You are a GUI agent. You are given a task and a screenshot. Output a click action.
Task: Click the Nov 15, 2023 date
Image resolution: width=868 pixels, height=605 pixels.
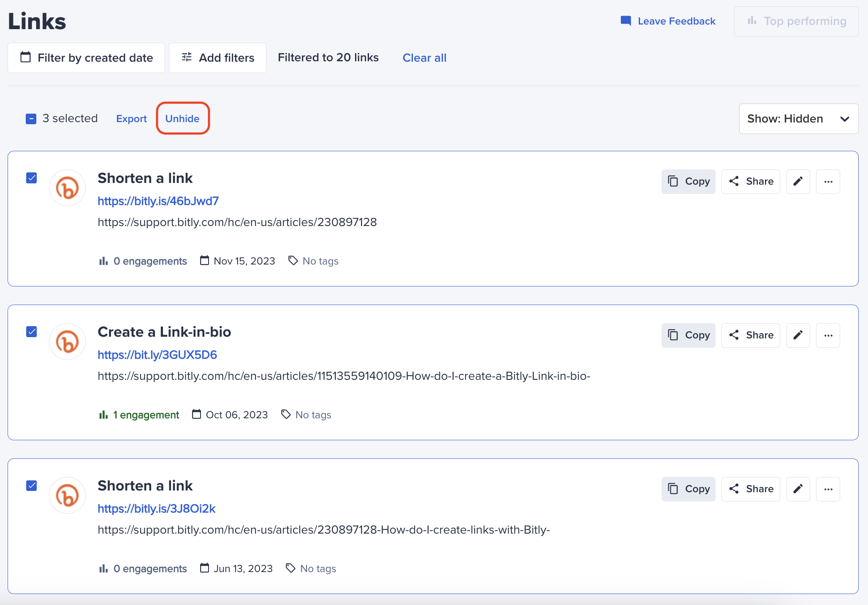click(x=238, y=261)
